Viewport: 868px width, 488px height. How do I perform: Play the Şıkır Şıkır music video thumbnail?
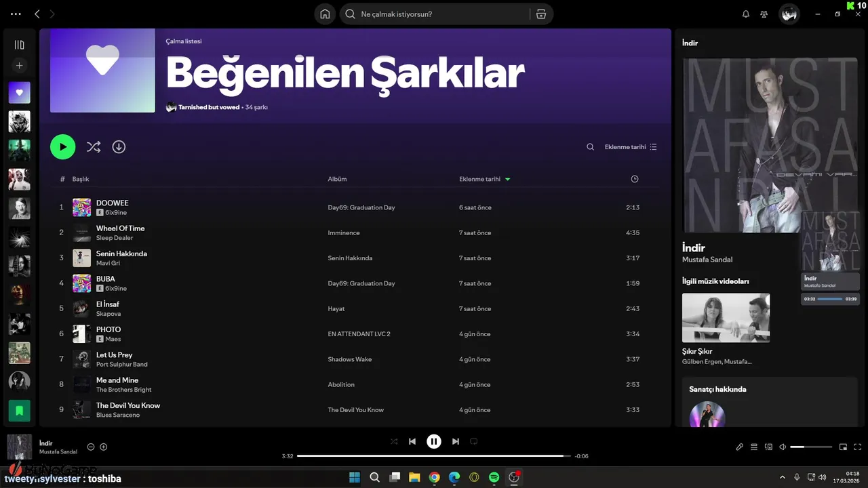(726, 318)
